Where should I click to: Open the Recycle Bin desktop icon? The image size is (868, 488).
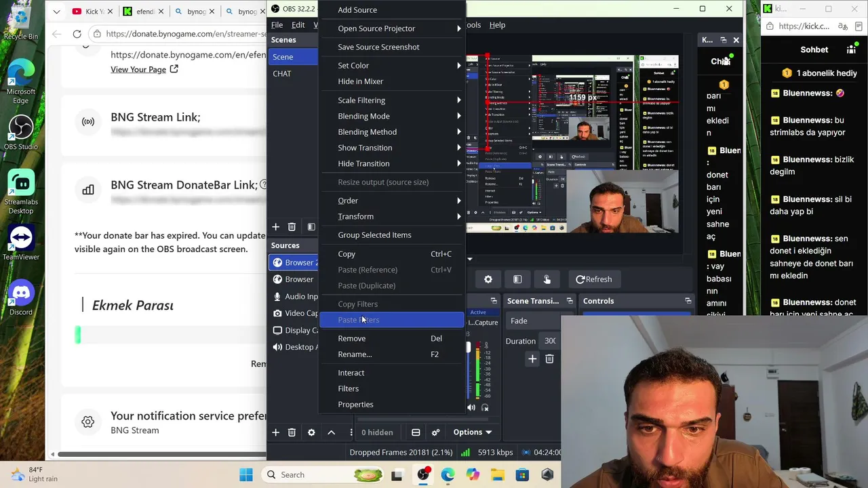(20, 22)
